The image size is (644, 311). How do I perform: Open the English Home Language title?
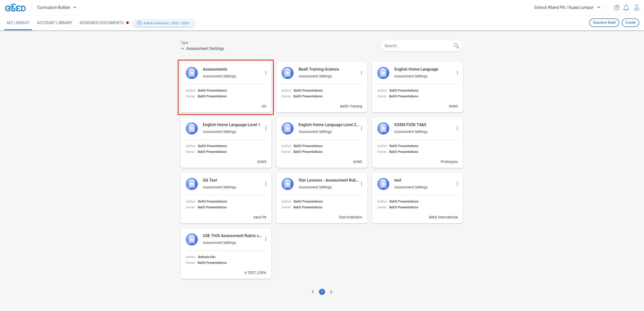click(x=416, y=69)
